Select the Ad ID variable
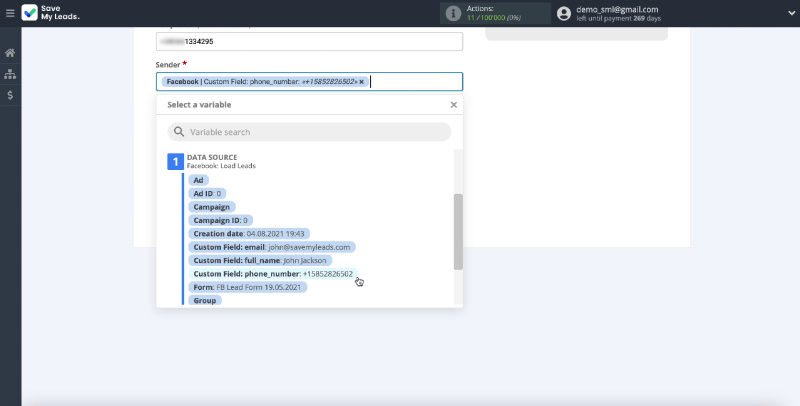Screen dimensions: 800x406 point(207,193)
